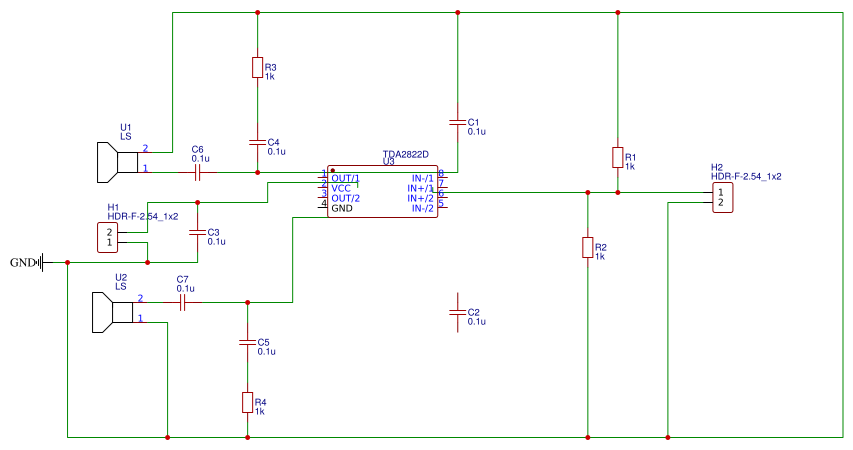The width and height of the screenshot is (853, 450).
Task: Click the C4 designator label
Action: click(x=273, y=142)
